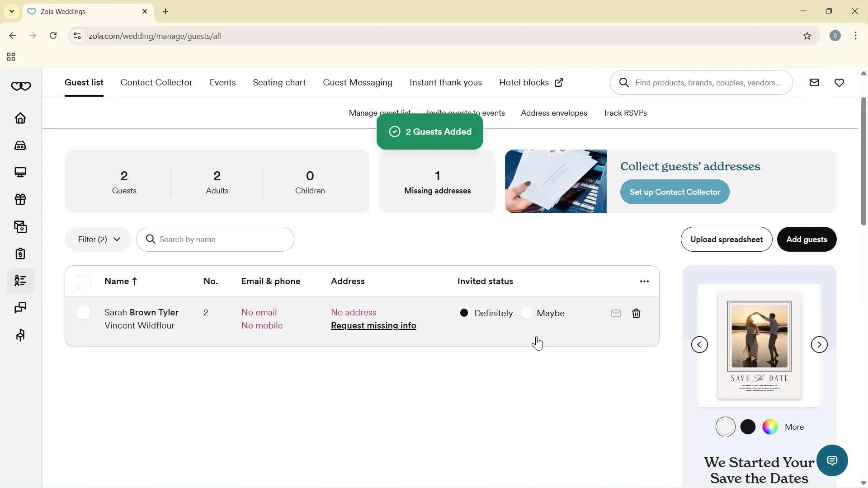Check the checkbox next to Sarah Brown Tyler

click(83, 313)
